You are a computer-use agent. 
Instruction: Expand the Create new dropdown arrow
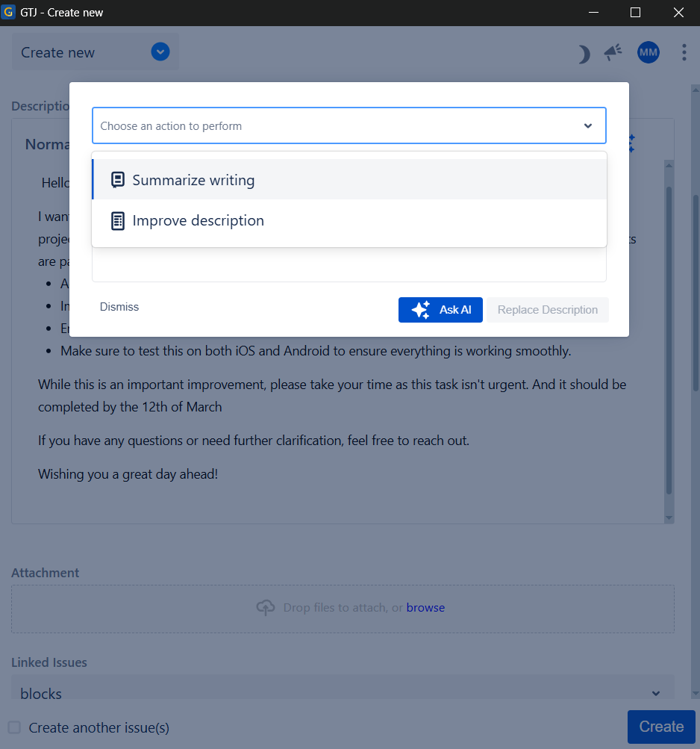coord(160,52)
